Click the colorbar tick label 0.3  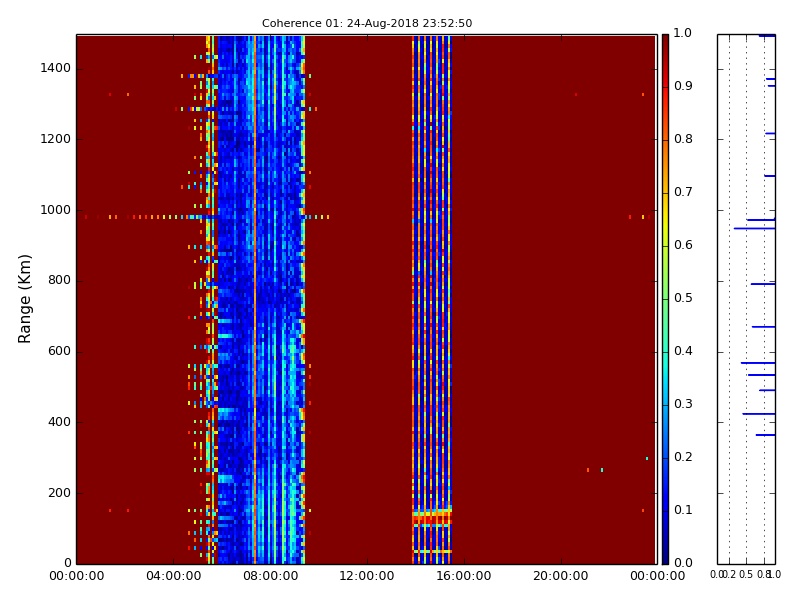683,405
